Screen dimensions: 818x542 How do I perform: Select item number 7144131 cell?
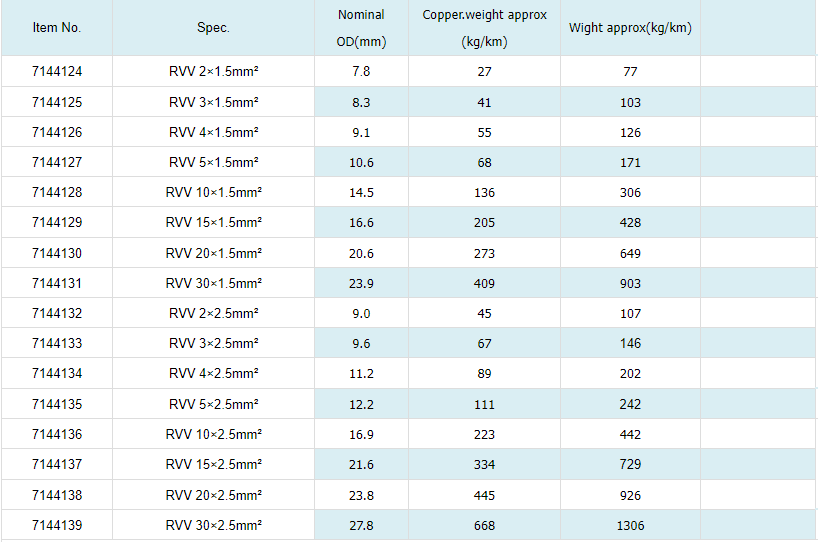point(57,284)
